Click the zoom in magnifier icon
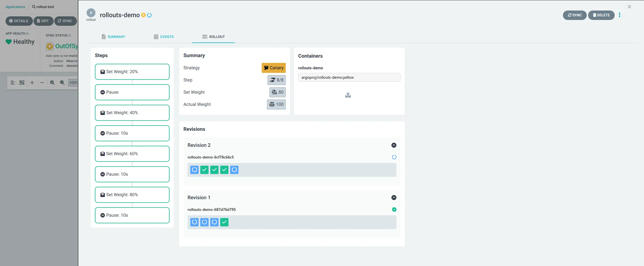 [52, 83]
